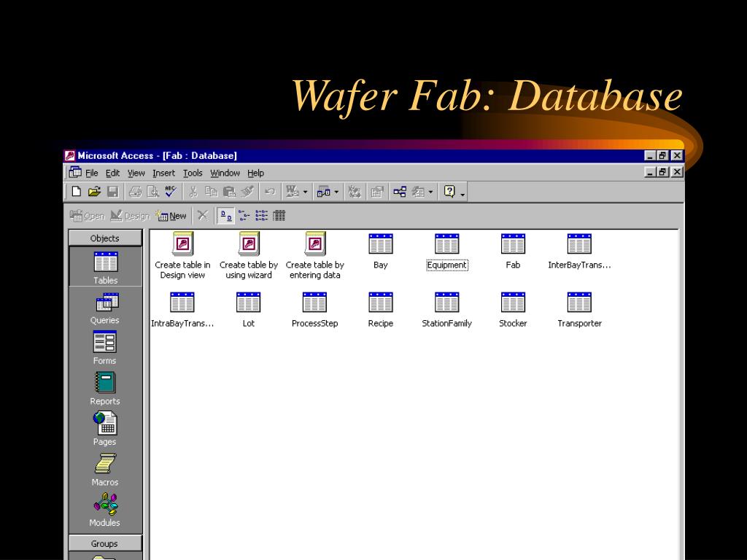Select the InterBayTrans... table
The image size is (747, 560).
pyautogui.click(x=579, y=252)
